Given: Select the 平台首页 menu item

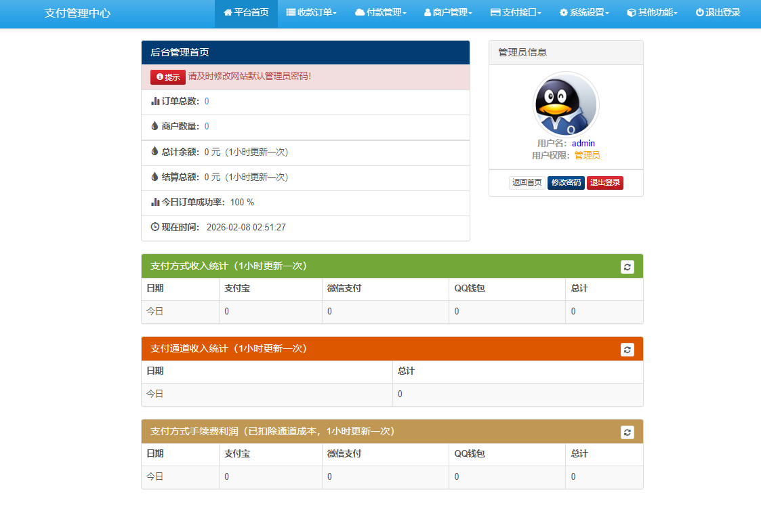Looking at the screenshot, I should 246,13.
